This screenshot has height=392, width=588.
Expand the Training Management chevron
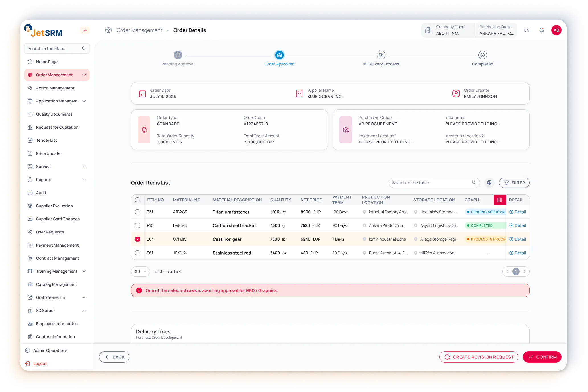[x=84, y=271]
